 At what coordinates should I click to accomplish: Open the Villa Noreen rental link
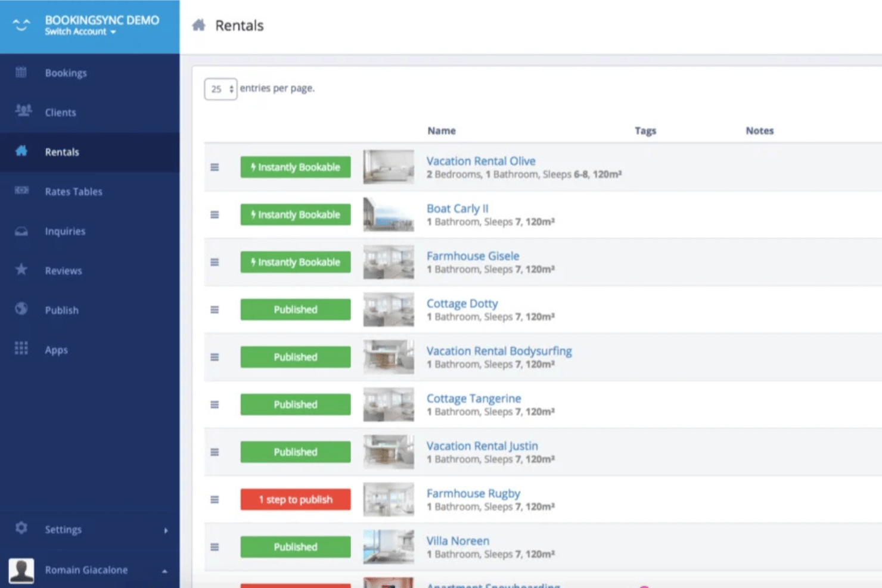tap(458, 541)
